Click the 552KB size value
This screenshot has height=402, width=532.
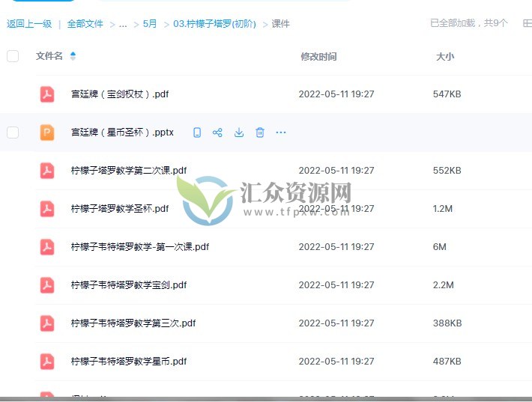point(447,170)
